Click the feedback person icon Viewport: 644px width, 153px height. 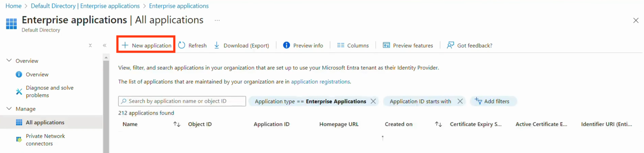pos(450,45)
